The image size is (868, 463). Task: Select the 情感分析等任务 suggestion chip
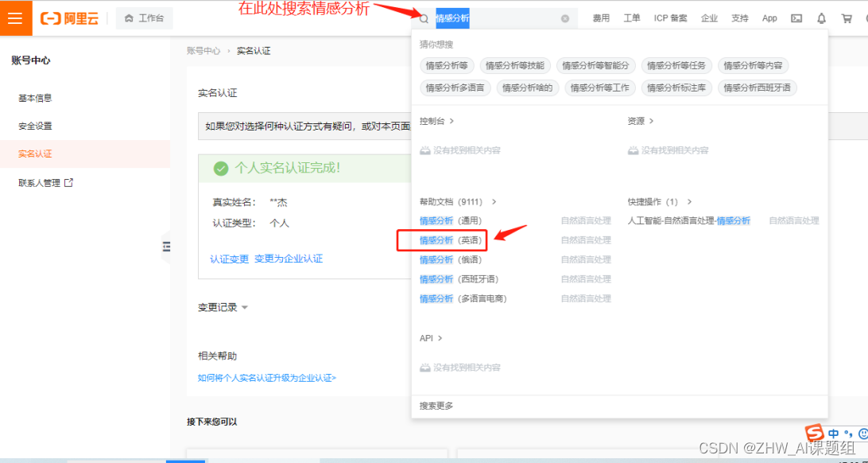coord(676,66)
